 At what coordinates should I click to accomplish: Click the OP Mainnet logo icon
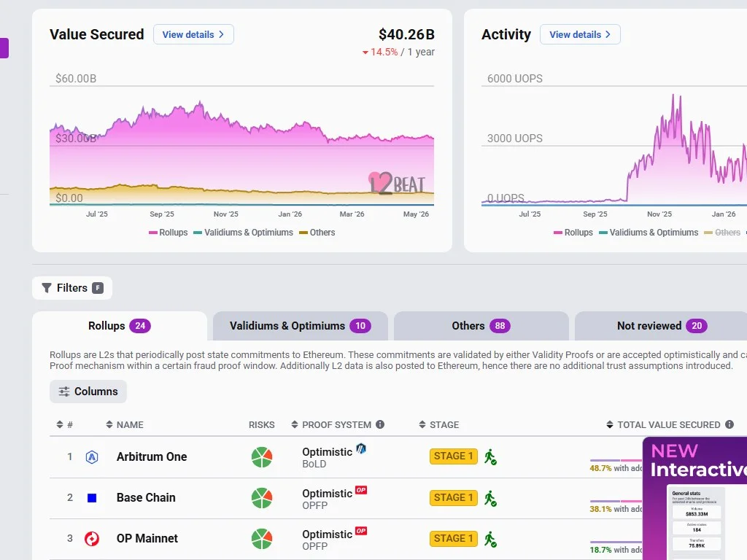coord(92,539)
